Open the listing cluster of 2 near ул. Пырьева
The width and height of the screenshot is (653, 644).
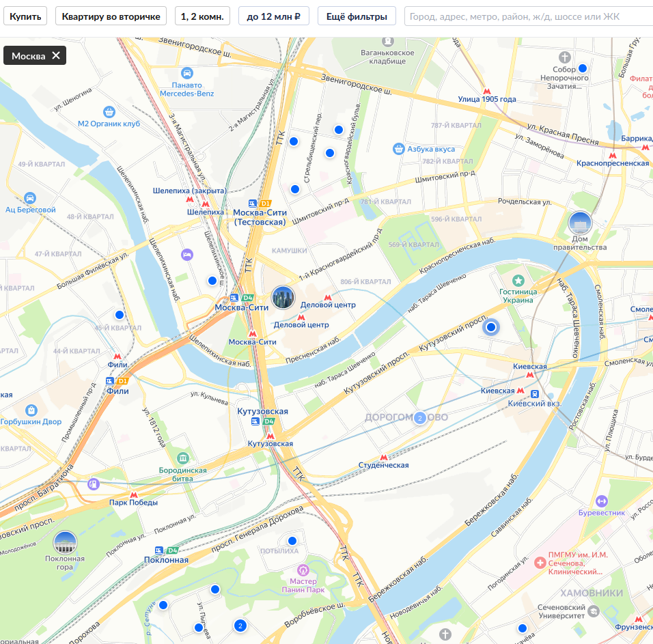point(240,626)
